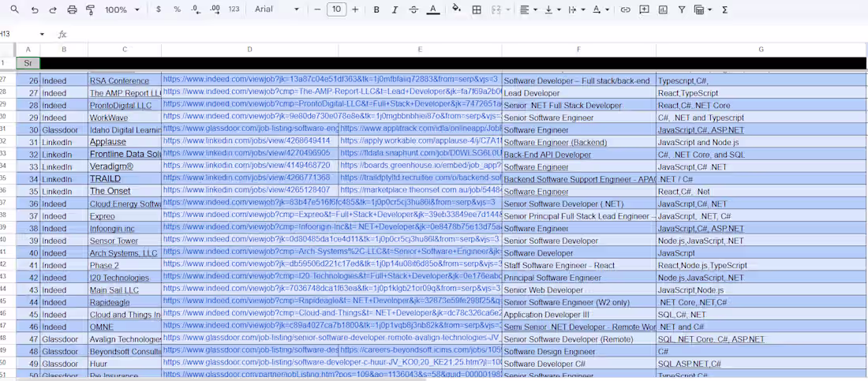Open the name box dropdown arrow

[x=42, y=35]
